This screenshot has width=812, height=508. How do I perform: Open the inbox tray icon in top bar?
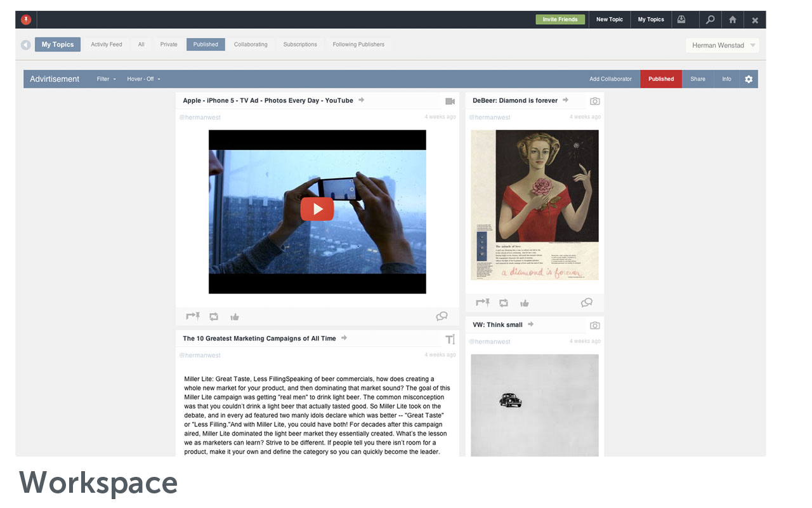point(681,20)
